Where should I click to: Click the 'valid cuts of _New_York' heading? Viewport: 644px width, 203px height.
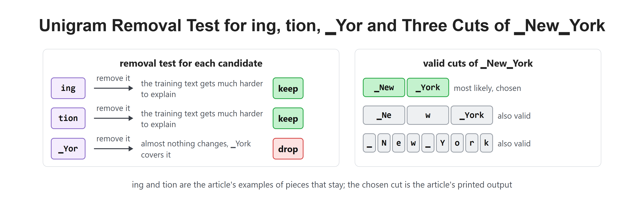[x=478, y=64]
